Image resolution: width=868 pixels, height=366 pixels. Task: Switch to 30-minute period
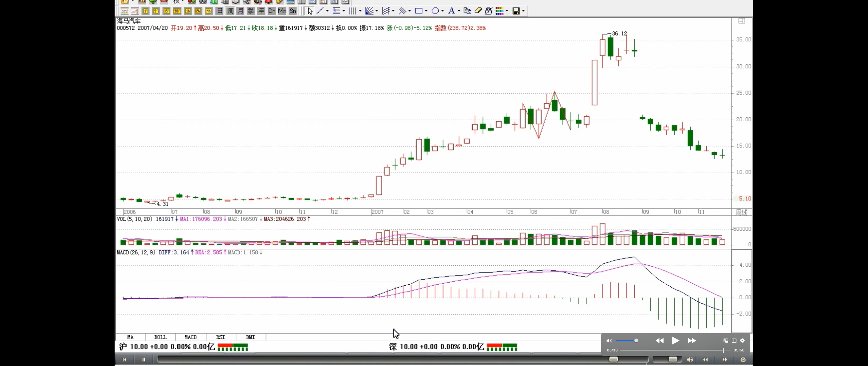(177, 11)
